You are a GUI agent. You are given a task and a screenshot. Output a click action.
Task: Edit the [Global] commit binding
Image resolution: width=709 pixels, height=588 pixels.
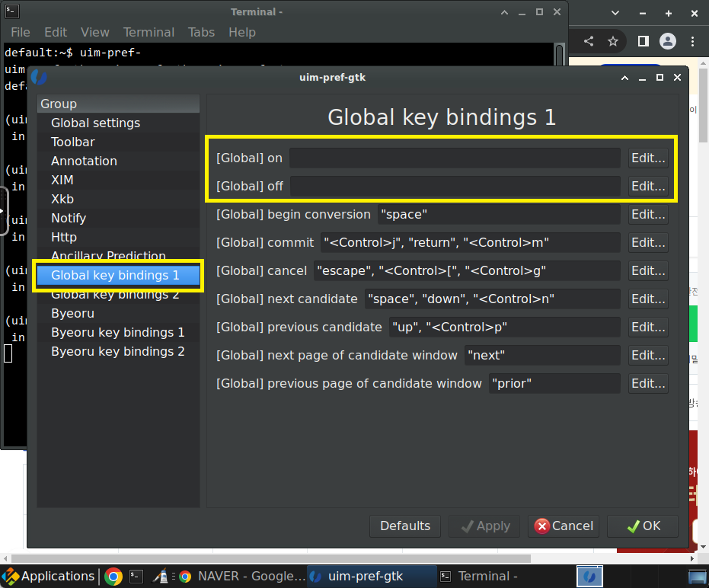tap(648, 242)
